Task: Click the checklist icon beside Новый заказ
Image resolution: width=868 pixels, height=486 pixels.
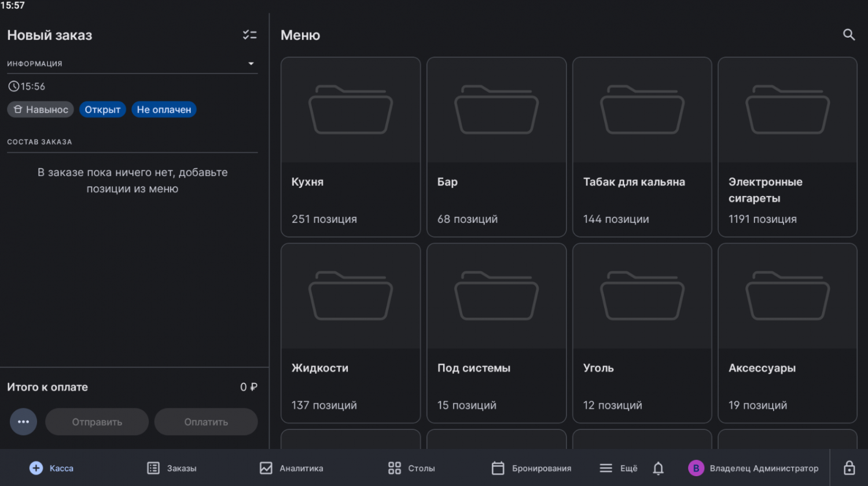Action: (x=249, y=35)
